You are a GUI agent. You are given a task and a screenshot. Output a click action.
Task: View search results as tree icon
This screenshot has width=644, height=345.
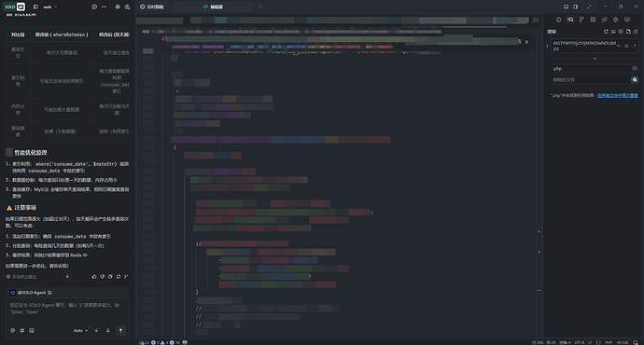(x=621, y=32)
